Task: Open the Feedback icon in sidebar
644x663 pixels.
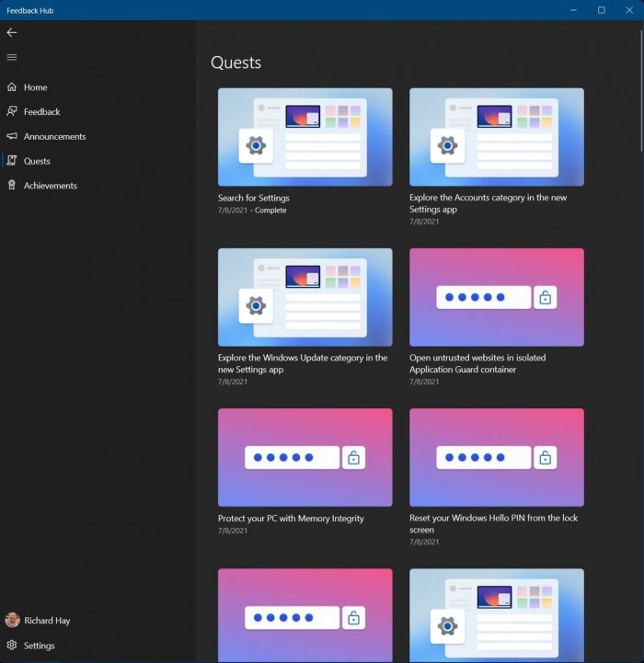Action: click(x=12, y=112)
